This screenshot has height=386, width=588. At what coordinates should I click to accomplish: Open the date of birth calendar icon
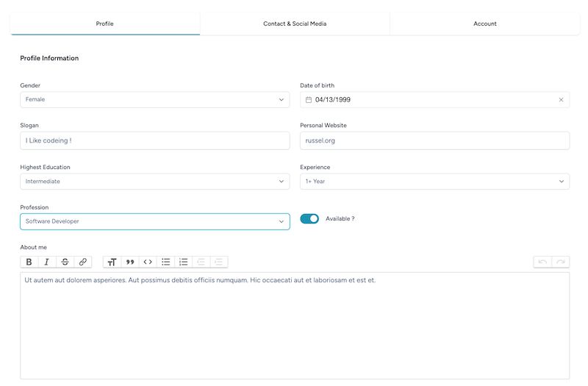pos(308,100)
